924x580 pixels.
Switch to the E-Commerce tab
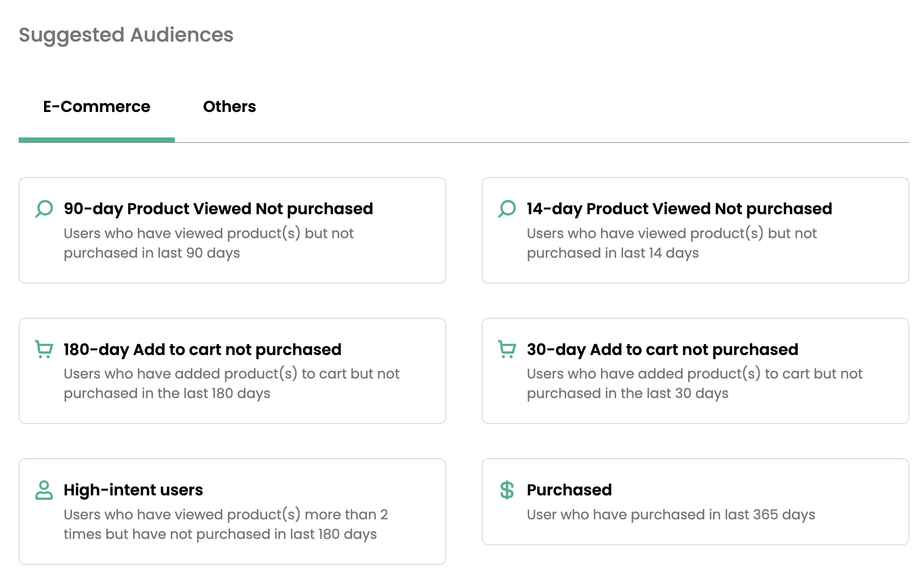(96, 107)
